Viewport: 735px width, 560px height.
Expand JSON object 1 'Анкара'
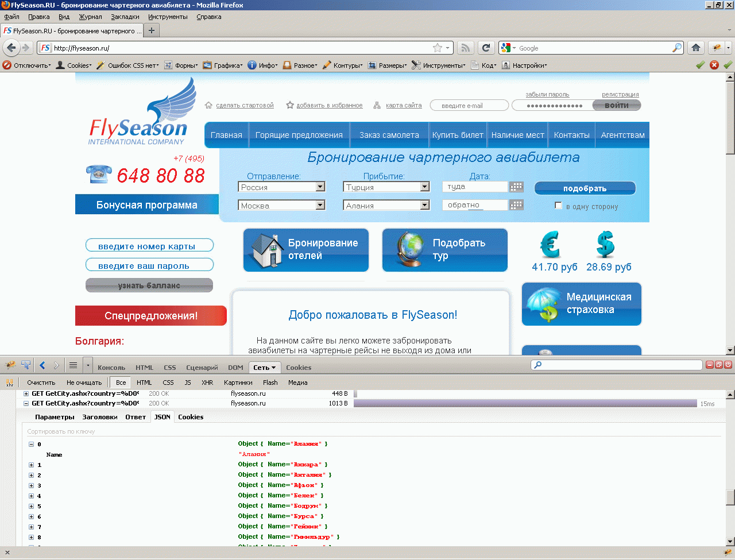tap(32, 465)
